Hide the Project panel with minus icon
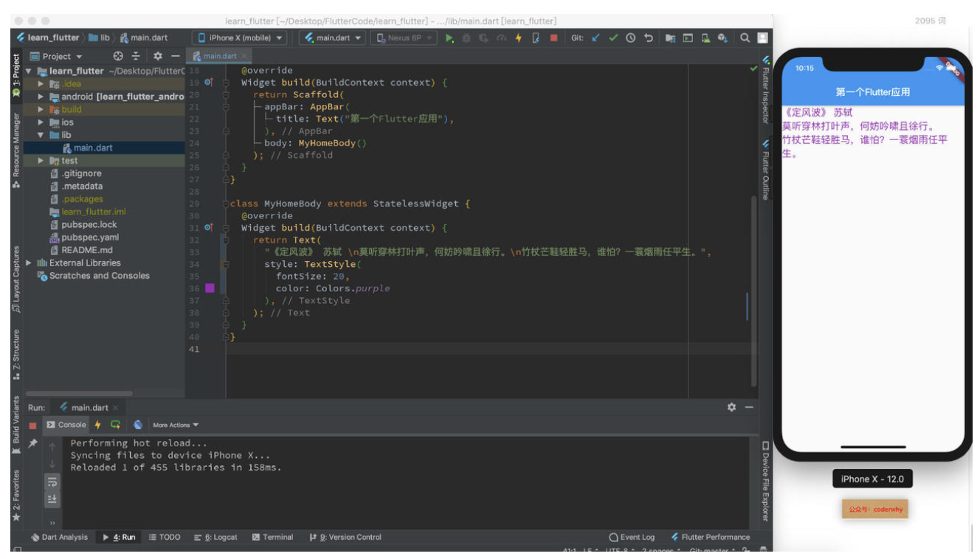980x559 pixels. 176,56
